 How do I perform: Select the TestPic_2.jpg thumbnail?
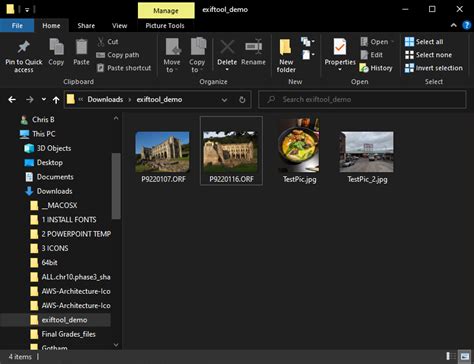[x=367, y=152]
